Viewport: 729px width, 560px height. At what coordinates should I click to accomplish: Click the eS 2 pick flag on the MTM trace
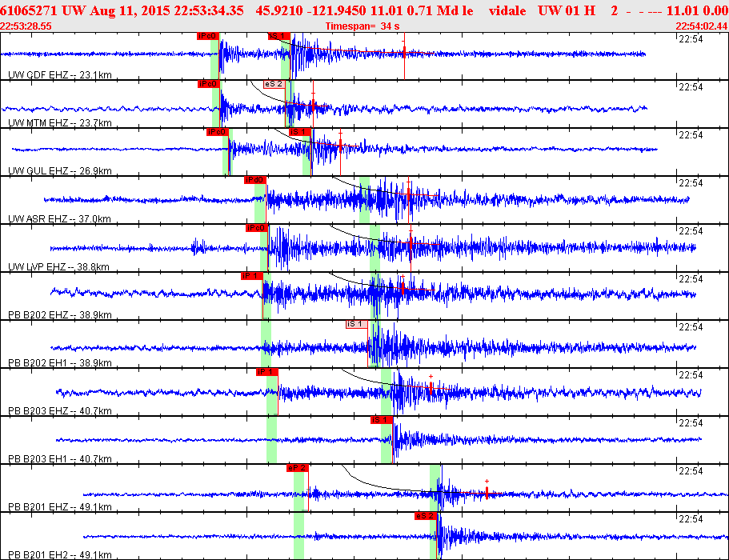click(x=274, y=84)
